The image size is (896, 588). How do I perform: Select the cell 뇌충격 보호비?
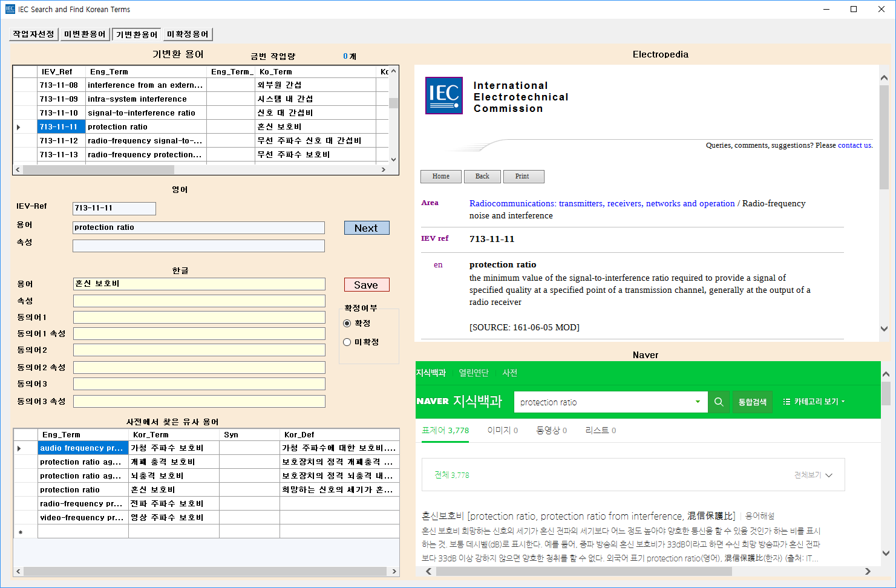[174, 476]
